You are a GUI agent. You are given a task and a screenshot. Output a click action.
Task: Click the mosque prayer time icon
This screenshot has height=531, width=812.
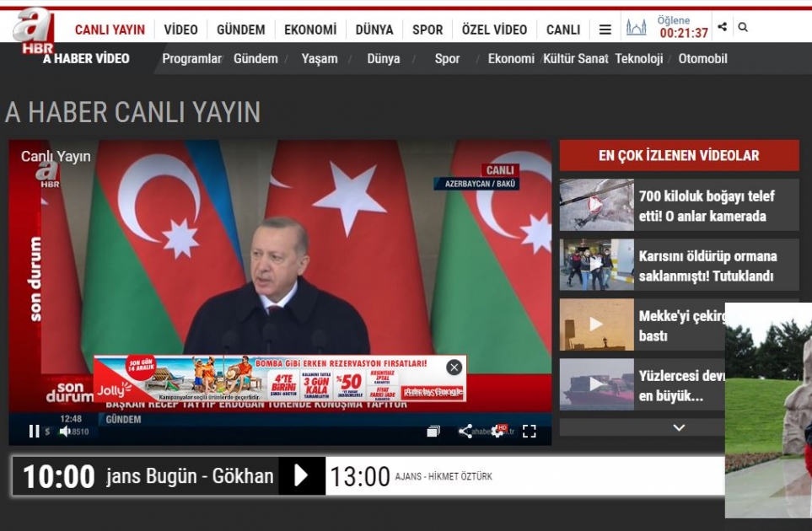(636, 27)
